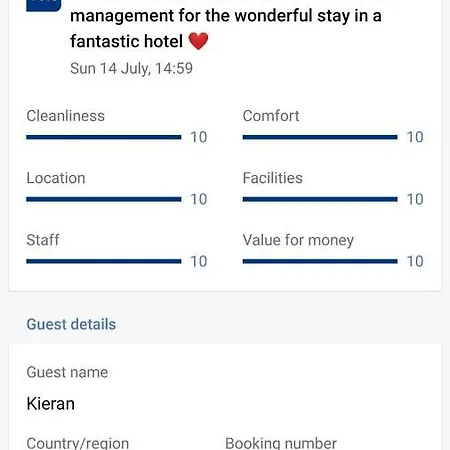Screen dimensions: 450x450
Task: Click the review date Sun 14 July, 14:59
Action: (x=131, y=68)
